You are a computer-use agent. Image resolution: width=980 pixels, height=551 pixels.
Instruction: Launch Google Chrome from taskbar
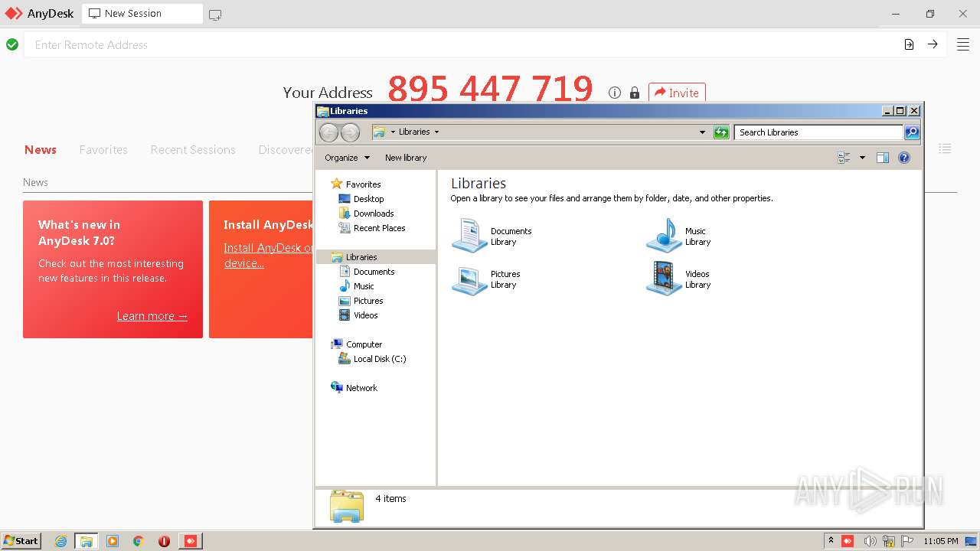click(139, 541)
